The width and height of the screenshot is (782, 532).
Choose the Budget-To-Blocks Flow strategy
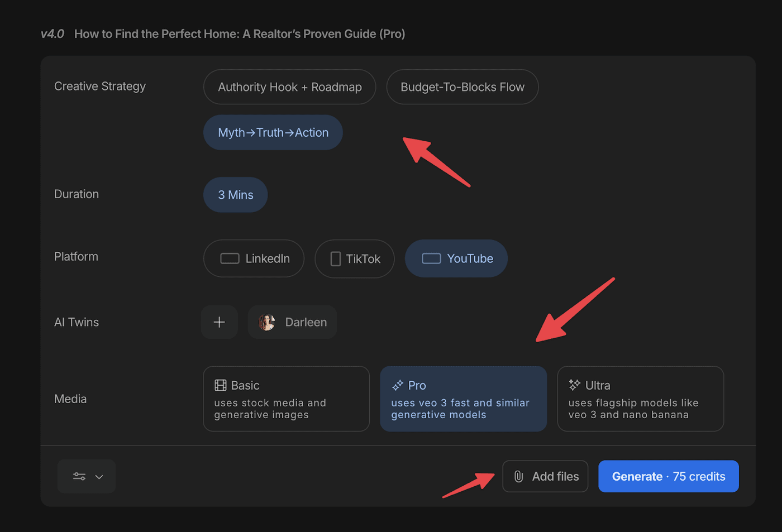point(462,87)
